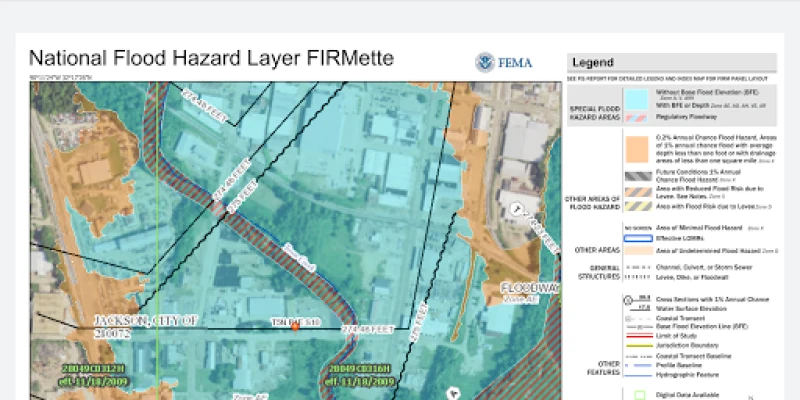Screen dimensions: 800x400
Task: Click the Water Surface Elevation legend text
Action: 691,309
